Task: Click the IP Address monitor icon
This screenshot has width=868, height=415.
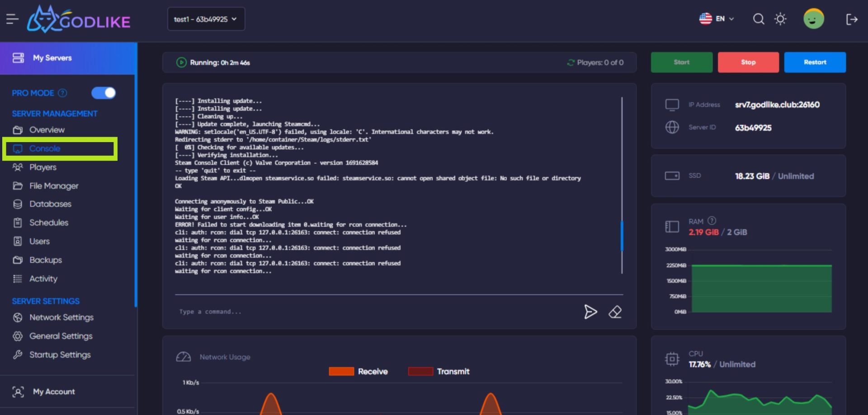Action: click(x=672, y=105)
